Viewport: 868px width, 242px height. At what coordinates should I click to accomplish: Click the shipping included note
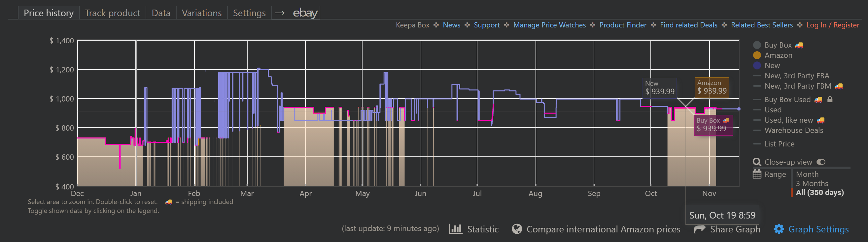[199, 202]
